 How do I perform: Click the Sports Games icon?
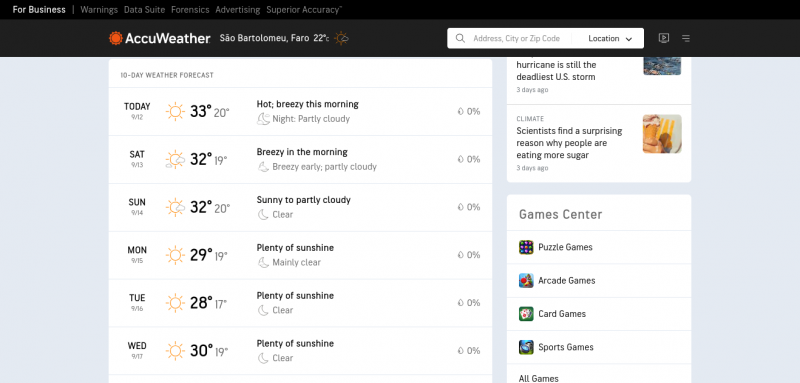pyautogui.click(x=526, y=347)
